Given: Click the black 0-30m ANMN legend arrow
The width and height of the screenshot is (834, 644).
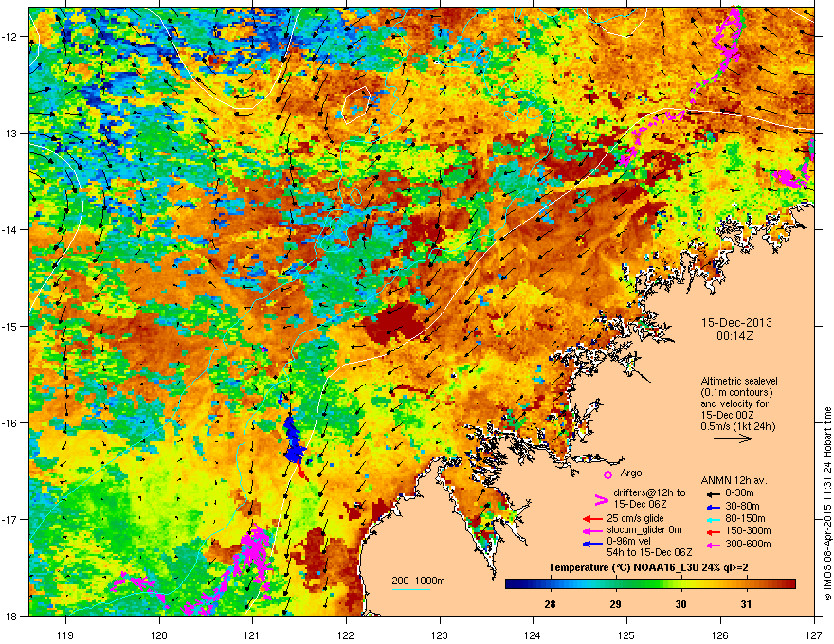Looking at the screenshot, I should coord(714,493).
